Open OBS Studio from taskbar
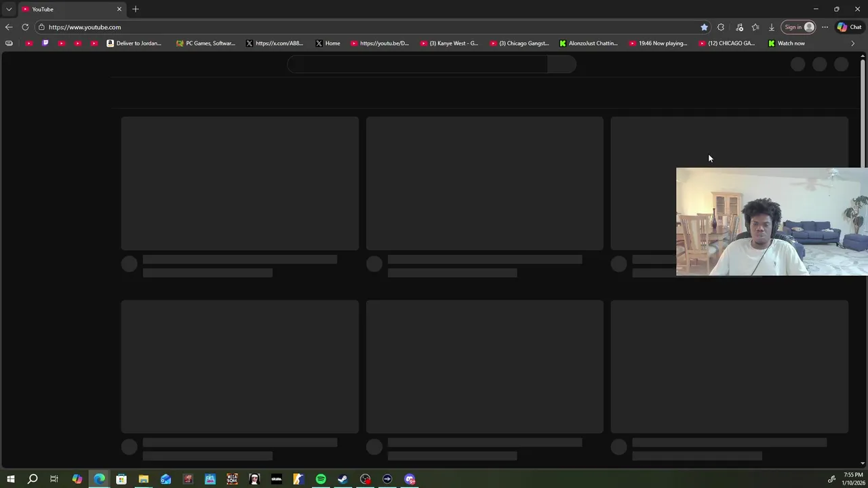This screenshot has width=868, height=488. coord(366,479)
